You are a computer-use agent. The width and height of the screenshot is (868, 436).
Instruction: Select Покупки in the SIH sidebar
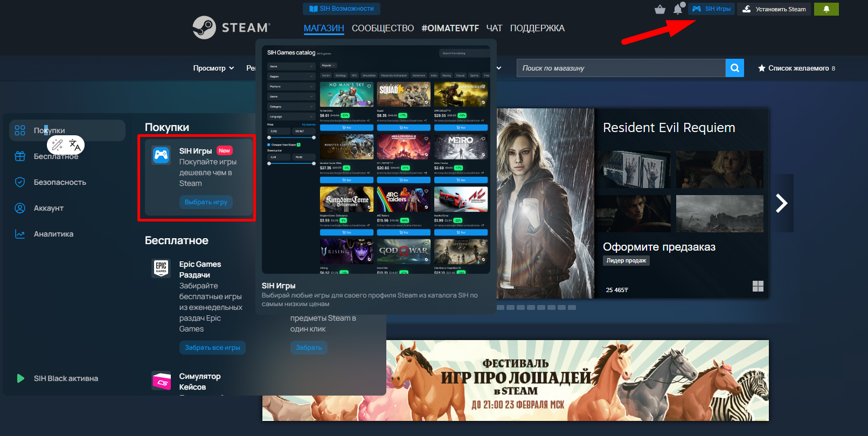67,130
